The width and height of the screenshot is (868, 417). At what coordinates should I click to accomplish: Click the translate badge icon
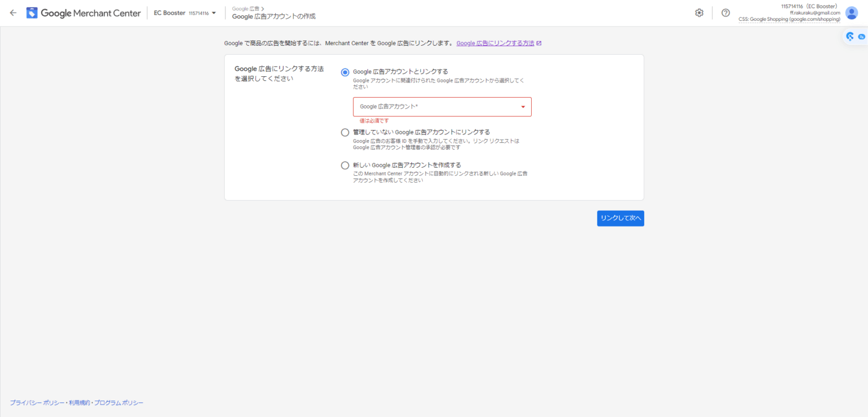coord(862,36)
